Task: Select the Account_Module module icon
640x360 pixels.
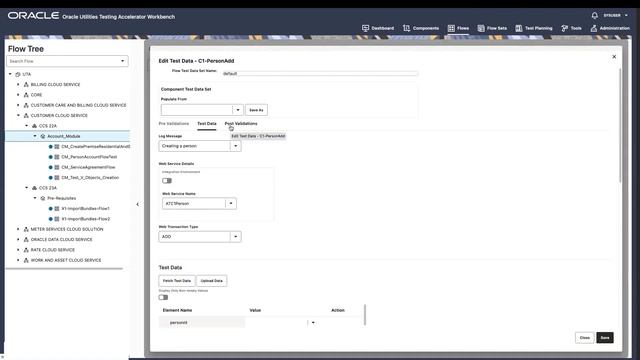Action: tap(43, 136)
